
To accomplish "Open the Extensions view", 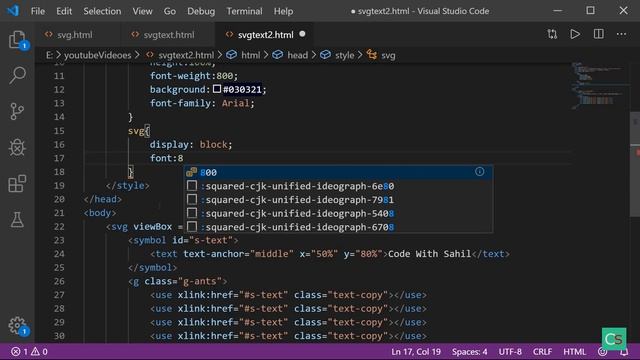I will point(17,184).
